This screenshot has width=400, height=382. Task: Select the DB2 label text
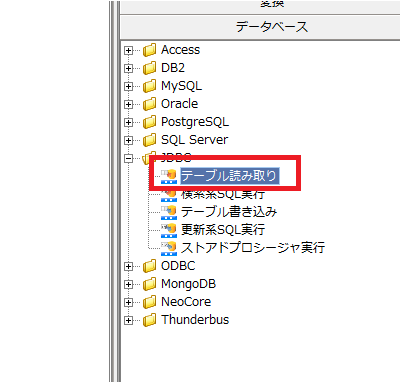click(173, 68)
